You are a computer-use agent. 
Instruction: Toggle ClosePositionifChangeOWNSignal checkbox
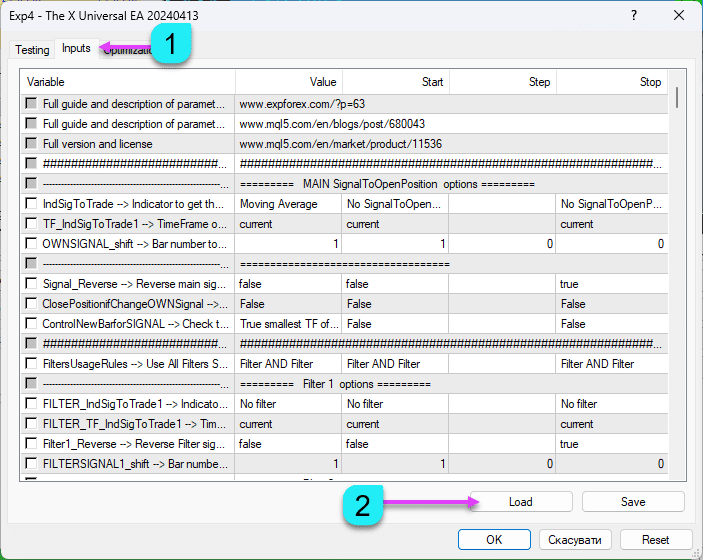click(32, 304)
